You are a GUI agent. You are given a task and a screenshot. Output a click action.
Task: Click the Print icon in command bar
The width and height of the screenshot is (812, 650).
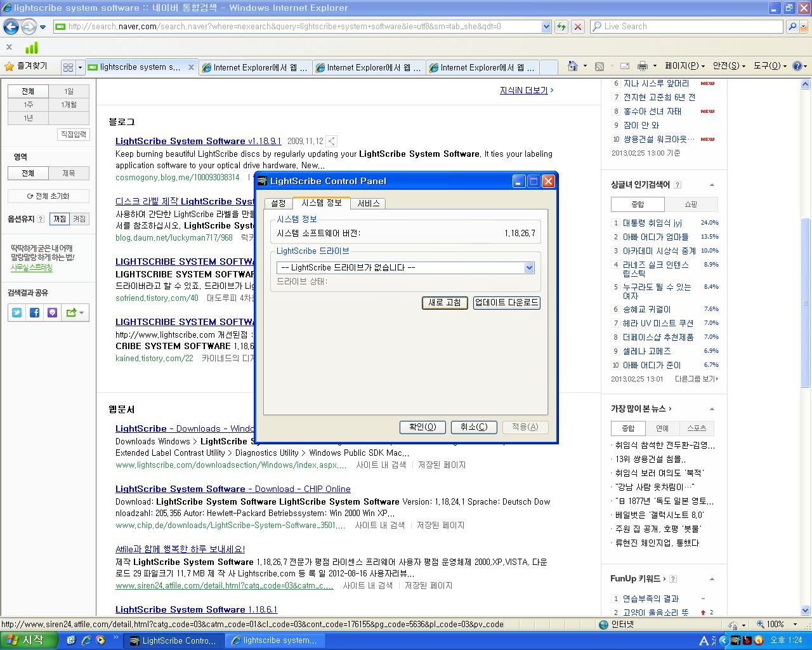[642, 66]
